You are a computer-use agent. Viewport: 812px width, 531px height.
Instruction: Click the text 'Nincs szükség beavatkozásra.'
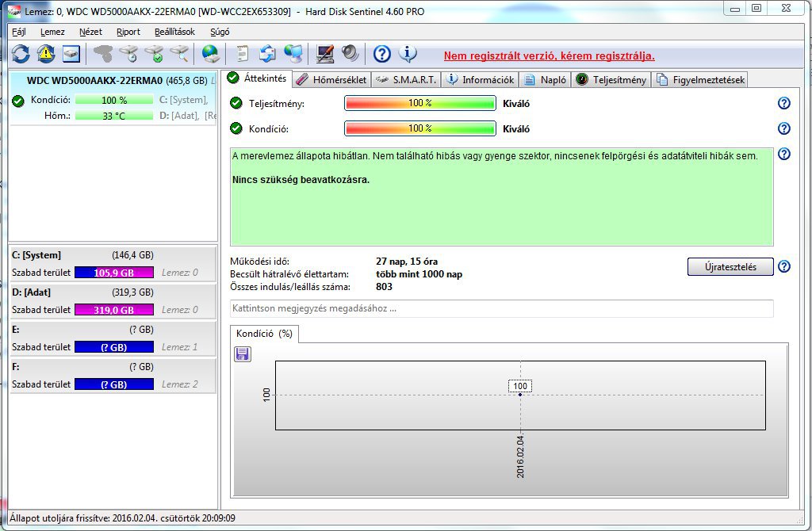click(x=301, y=180)
